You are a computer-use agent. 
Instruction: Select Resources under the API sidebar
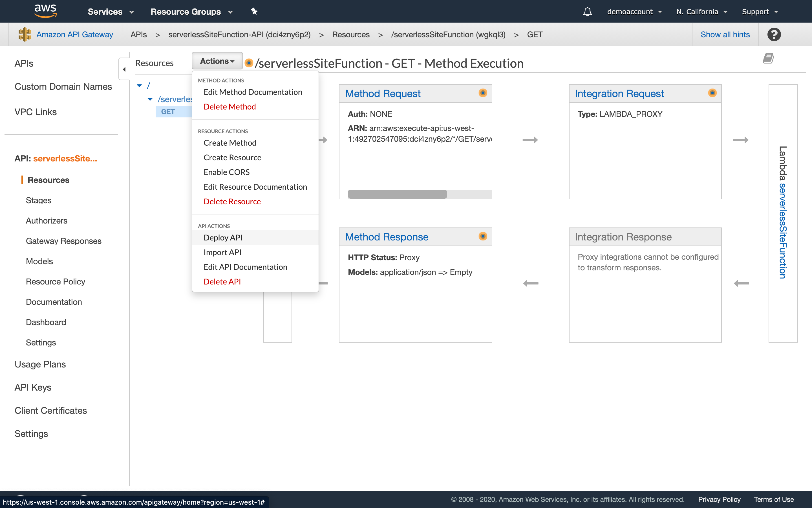(48, 180)
